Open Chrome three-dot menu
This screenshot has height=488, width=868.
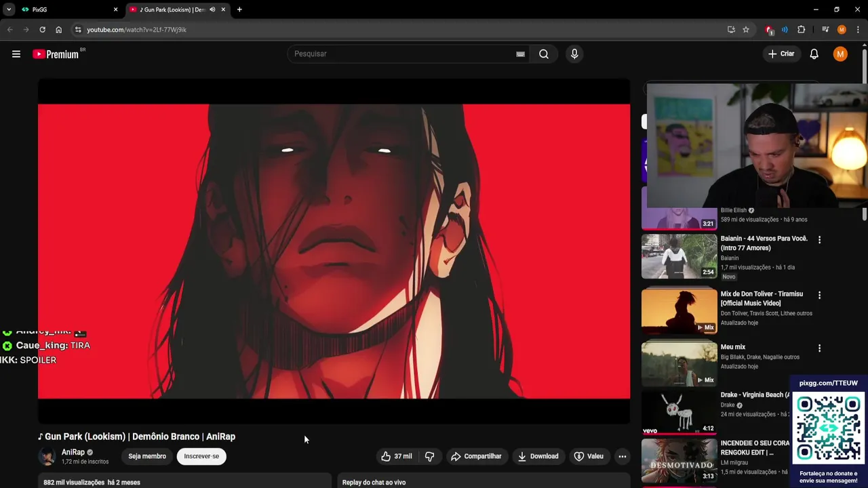pos(858,30)
